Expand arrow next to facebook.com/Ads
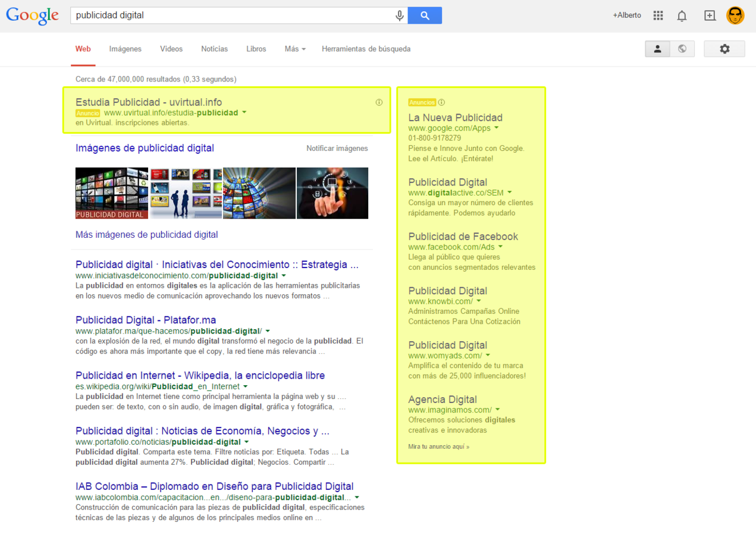Screen dimensions: 756x535 [500, 247]
